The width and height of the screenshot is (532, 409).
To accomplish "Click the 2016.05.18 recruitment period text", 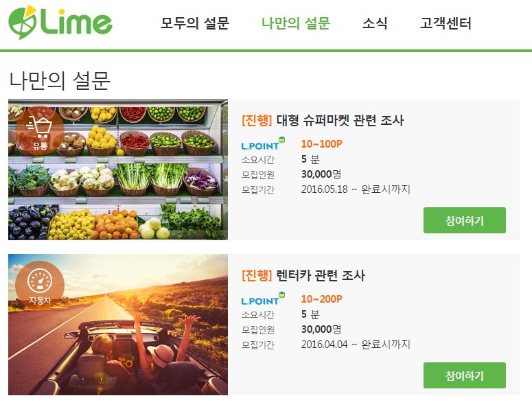I will pos(356,189).
